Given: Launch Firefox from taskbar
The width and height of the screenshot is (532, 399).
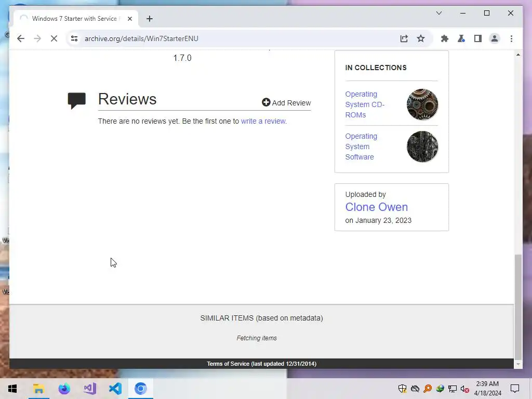Looking at the screenshot, I should 64,389.
